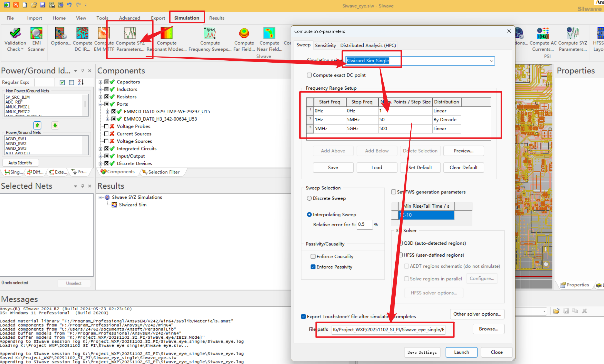Expand the Discrete Devices tree node
The height and width of the screenshot is (364, 604).
[100, 164]
